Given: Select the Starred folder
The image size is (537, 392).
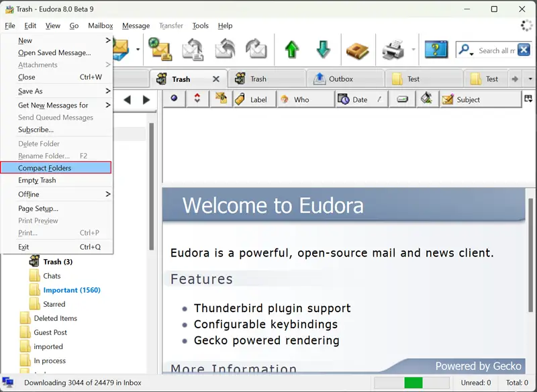Looking at the screenshot, I should tap(54, 304).
